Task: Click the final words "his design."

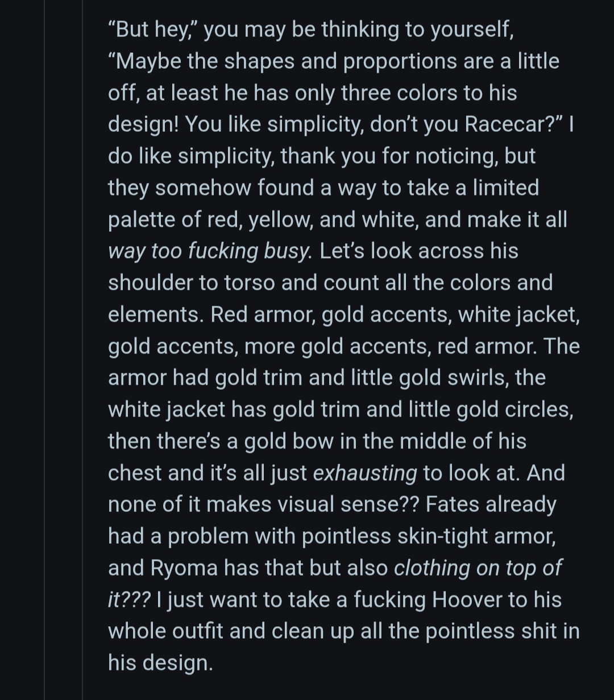Action: click(160, 663)
